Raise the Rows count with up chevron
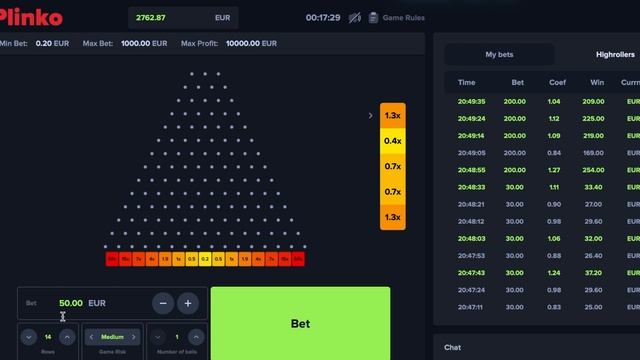Image resolution: width=640 pixels, height=360 pixels. point(67,337)
